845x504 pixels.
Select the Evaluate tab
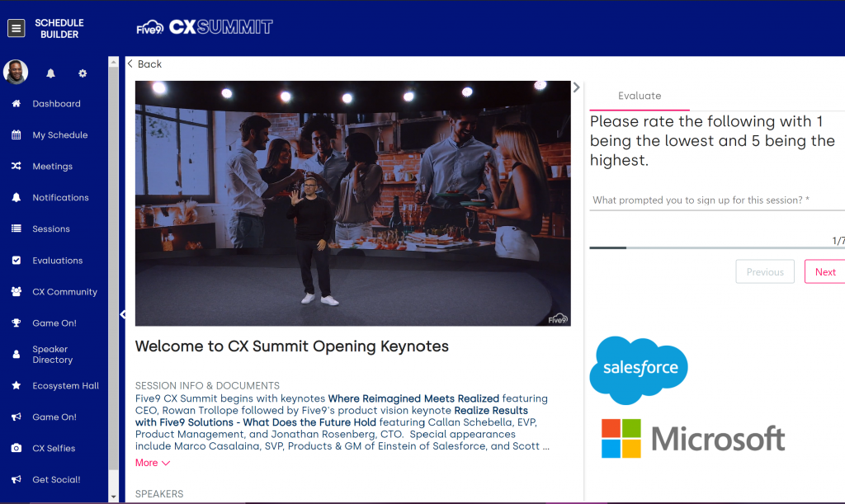(640, 96)
